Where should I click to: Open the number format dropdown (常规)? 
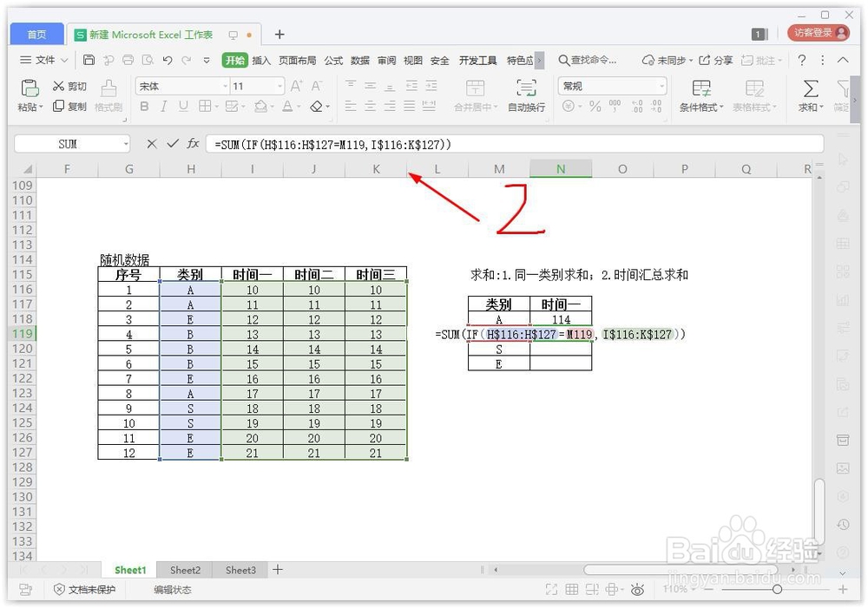click(661, 87)
